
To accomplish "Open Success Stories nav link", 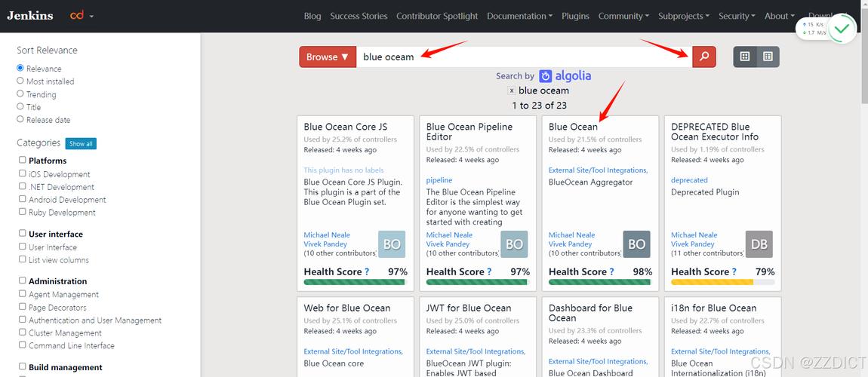I will pyautogui.click(x=359, y=16).
